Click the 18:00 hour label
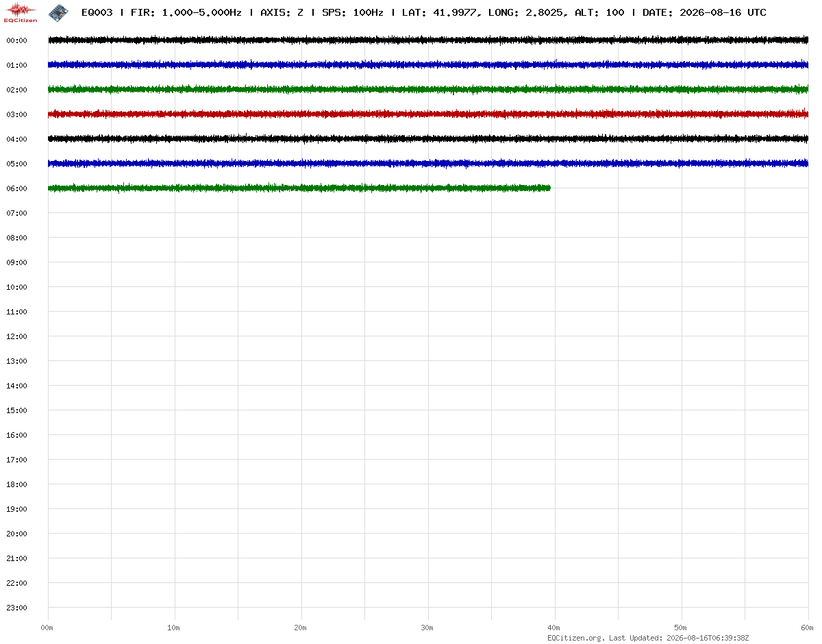Image resolution: width=822 pixels, height=644 pixels. coord(16,484)
